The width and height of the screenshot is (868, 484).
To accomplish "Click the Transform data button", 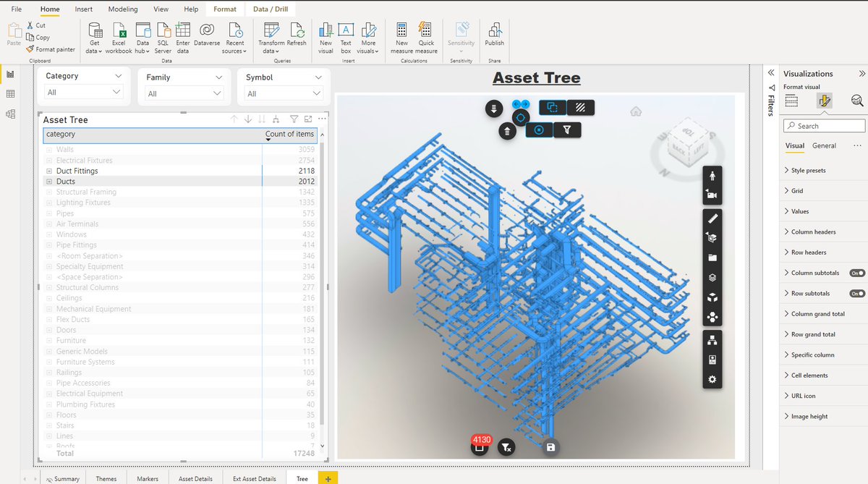I will coord(271,36).
